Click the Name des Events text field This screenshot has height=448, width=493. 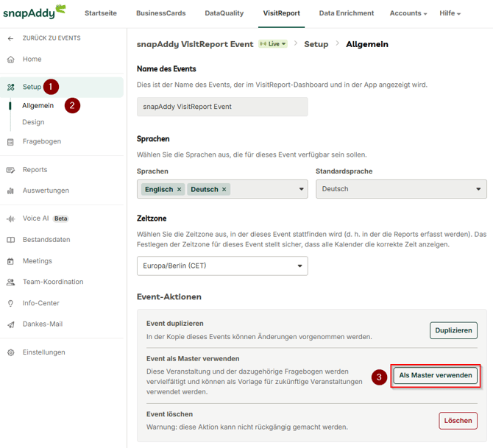click(x=222, y=107)
